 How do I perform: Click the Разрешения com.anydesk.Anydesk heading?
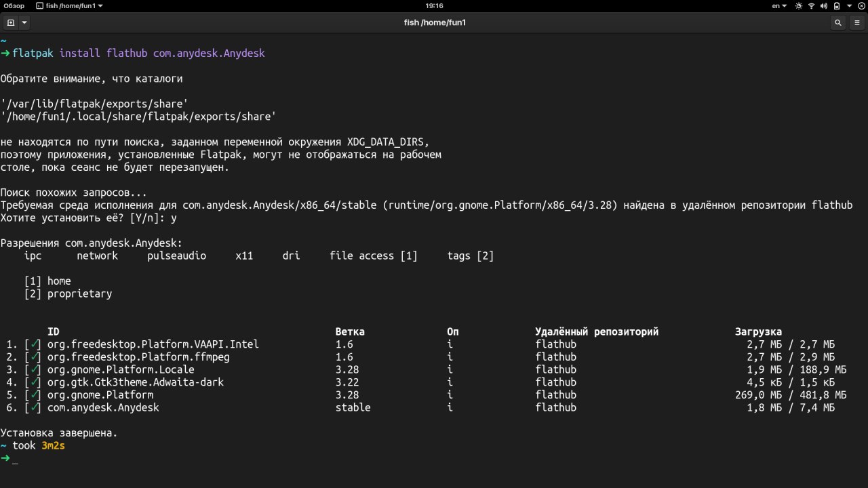[92, 243]
